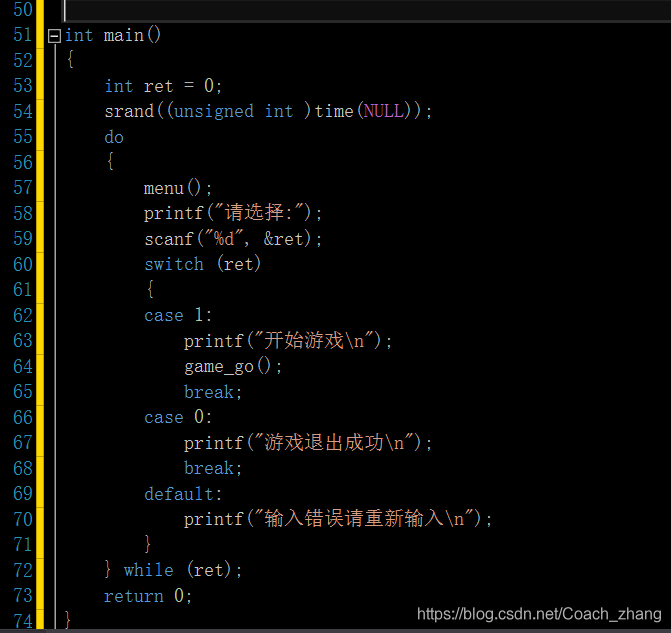The image size is (671, 633).
Task: Click '} while (ret);' statement
Action: [x=173, y=570]
